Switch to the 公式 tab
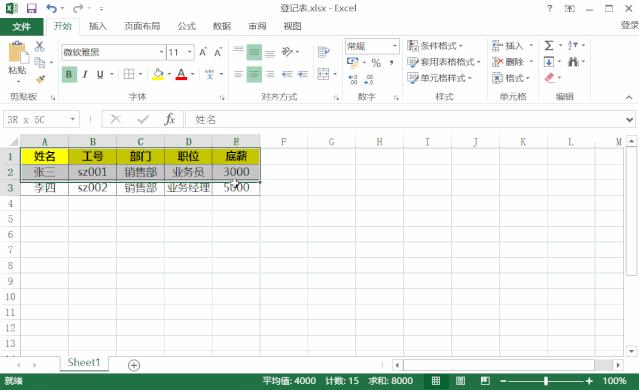This screenshot has height=390, width=639. [187, 26]
